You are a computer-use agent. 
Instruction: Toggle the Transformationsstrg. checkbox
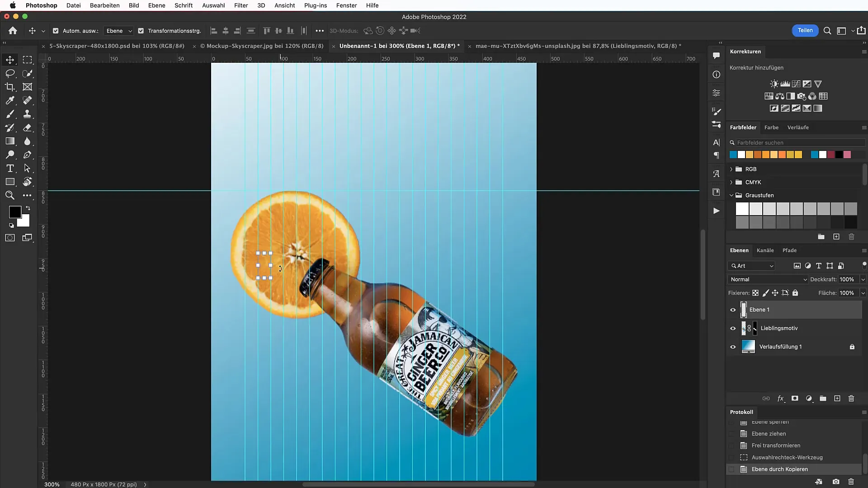141,31
